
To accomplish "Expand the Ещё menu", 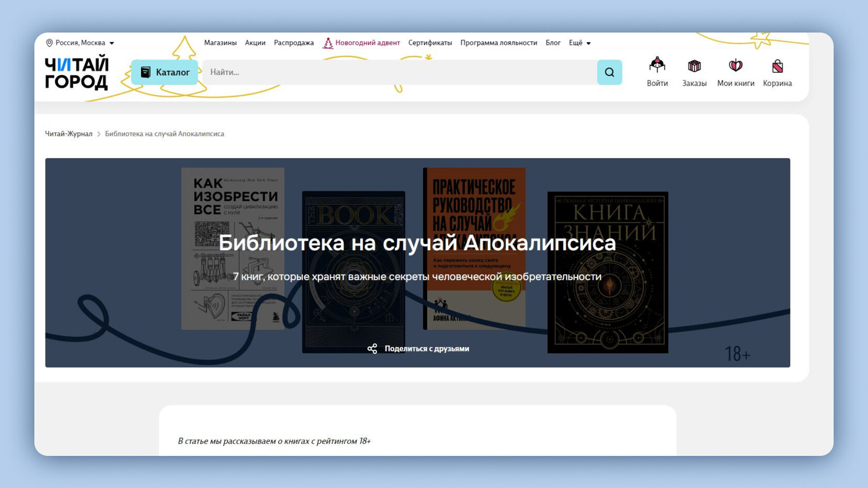I will (x=580, y=43).
